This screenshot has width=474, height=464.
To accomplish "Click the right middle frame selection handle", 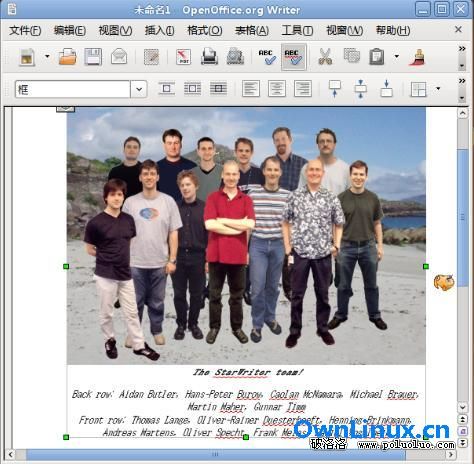I will tap(426, 266).
